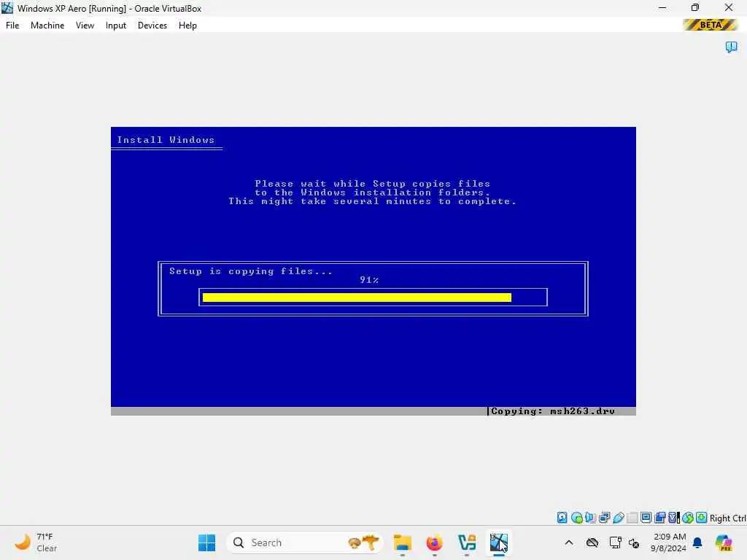Open the VirtualBox notification center icon
This screenshot has height=560, width=747.
pyautogui.click(x=731, y=47)
